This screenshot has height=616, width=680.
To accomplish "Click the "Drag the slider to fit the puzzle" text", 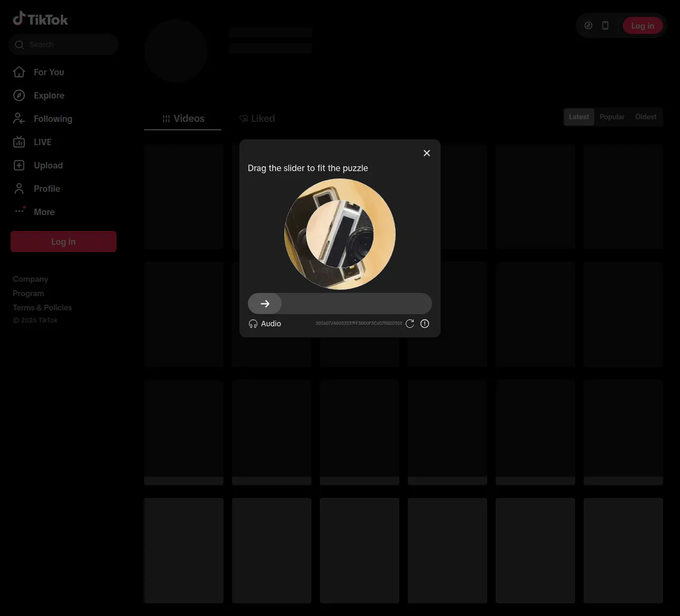I will tap(308, 168).
